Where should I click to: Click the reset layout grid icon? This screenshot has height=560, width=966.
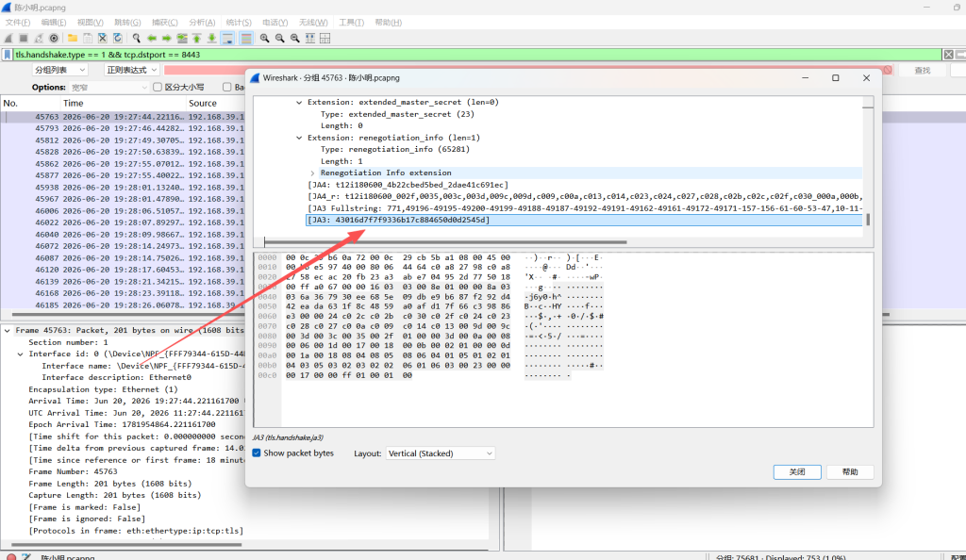pyautogui.click(x=325, y=38)
